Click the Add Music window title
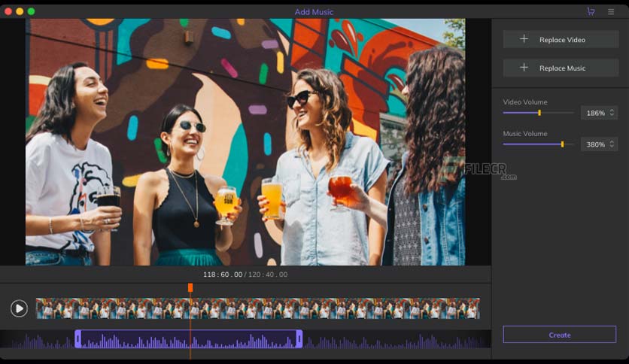 [314, 12]
